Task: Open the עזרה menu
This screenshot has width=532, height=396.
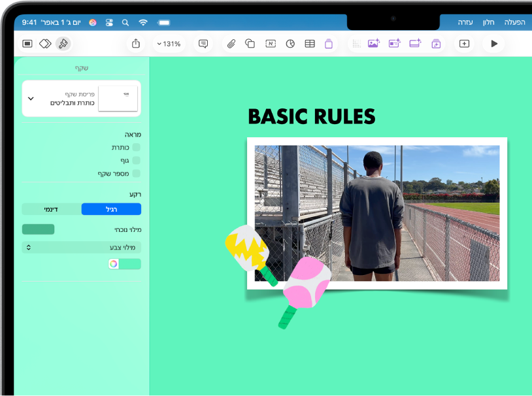Action: 465,22
